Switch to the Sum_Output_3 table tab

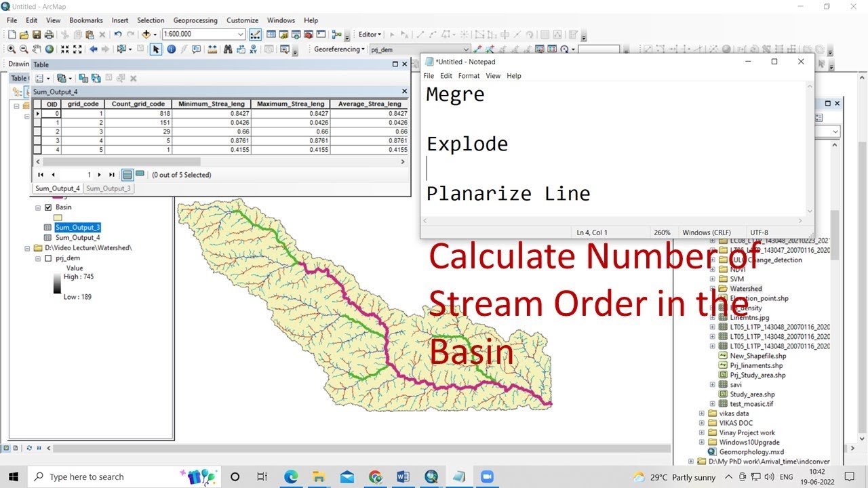pos(108,188)
